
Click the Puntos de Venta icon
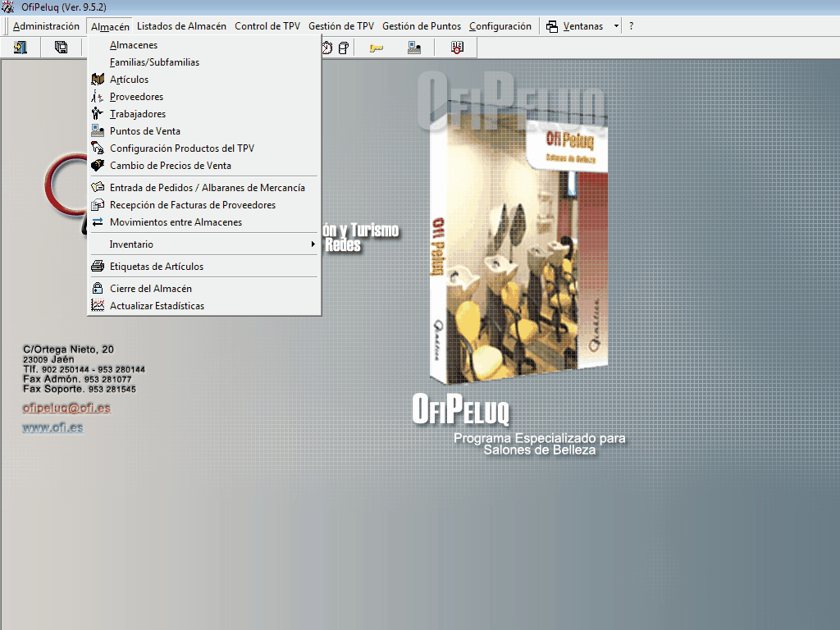point(98,130)
